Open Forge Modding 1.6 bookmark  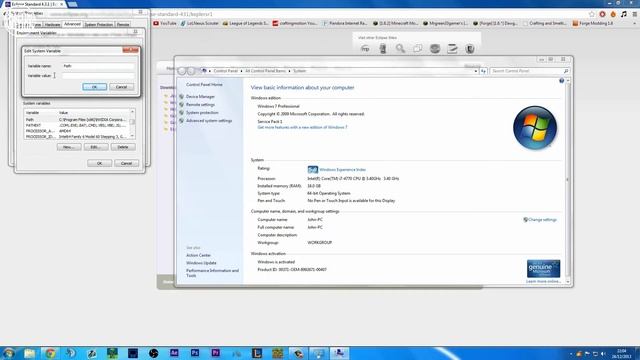(x=593, y=23)
